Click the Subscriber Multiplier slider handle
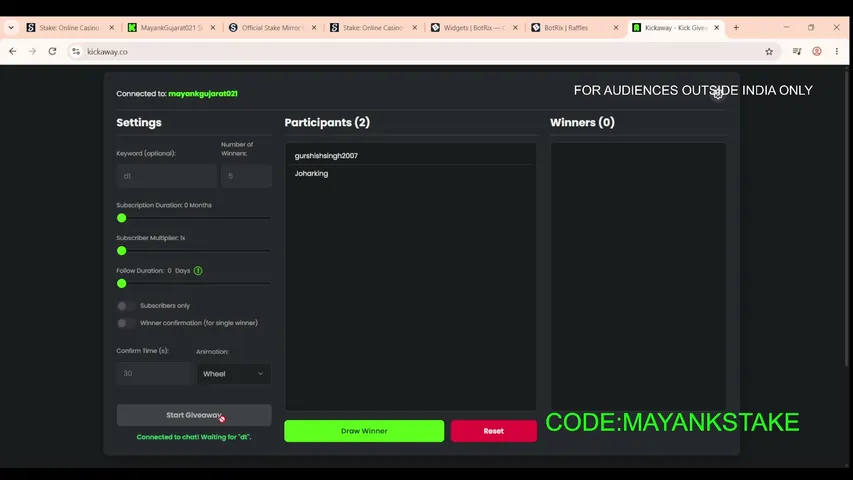 pyautogui.click(x=122, y=251)
